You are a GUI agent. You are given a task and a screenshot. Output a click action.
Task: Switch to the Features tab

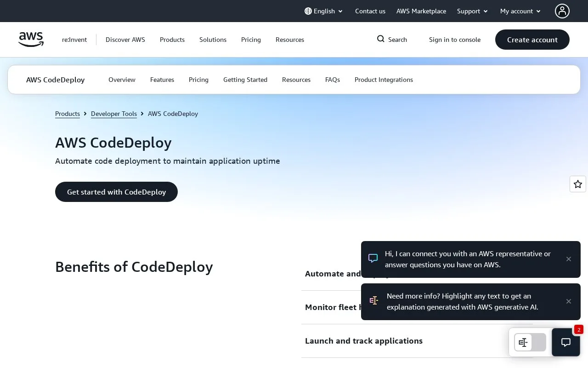[x=162, y=80]
